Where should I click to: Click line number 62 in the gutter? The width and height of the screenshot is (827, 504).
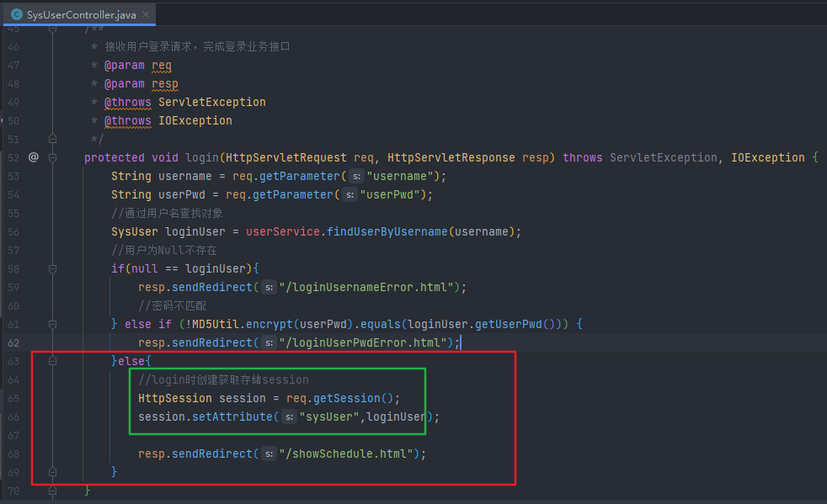(13, 342)
